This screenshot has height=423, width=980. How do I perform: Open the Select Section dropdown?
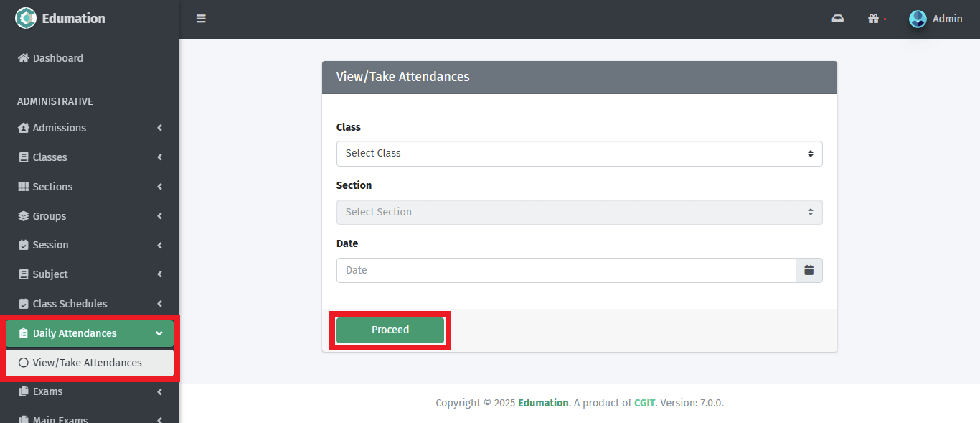(579, 212)
